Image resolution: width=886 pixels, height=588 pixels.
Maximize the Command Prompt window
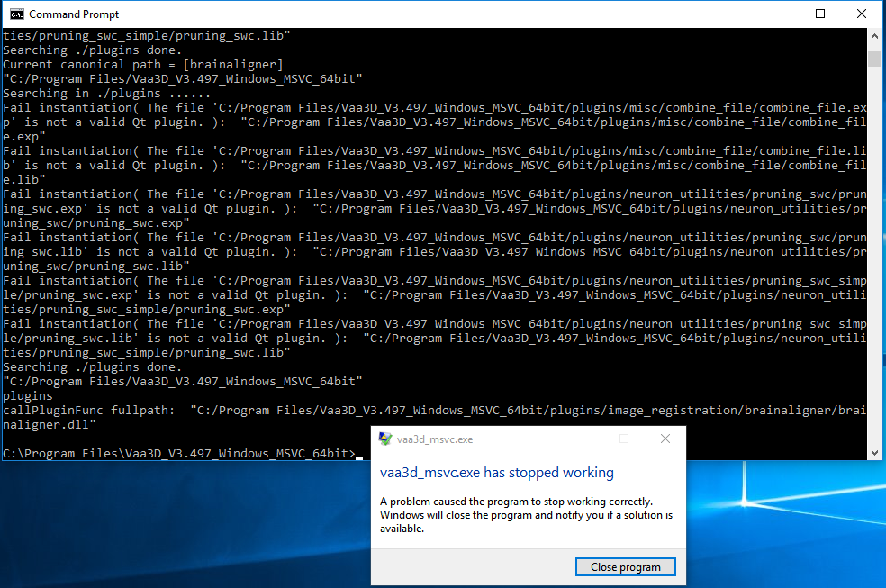click(x=820, y=14)
